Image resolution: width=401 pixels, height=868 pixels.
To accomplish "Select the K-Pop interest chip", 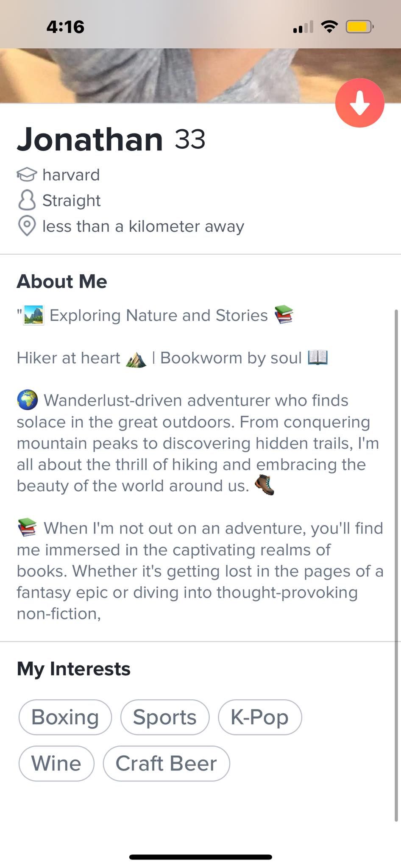I will 260,717.
